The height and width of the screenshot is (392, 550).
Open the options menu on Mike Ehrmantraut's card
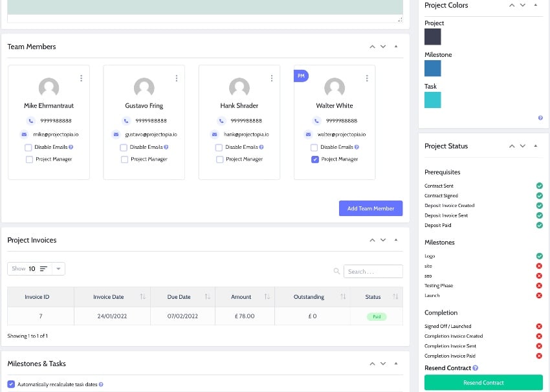click(81, 78)
